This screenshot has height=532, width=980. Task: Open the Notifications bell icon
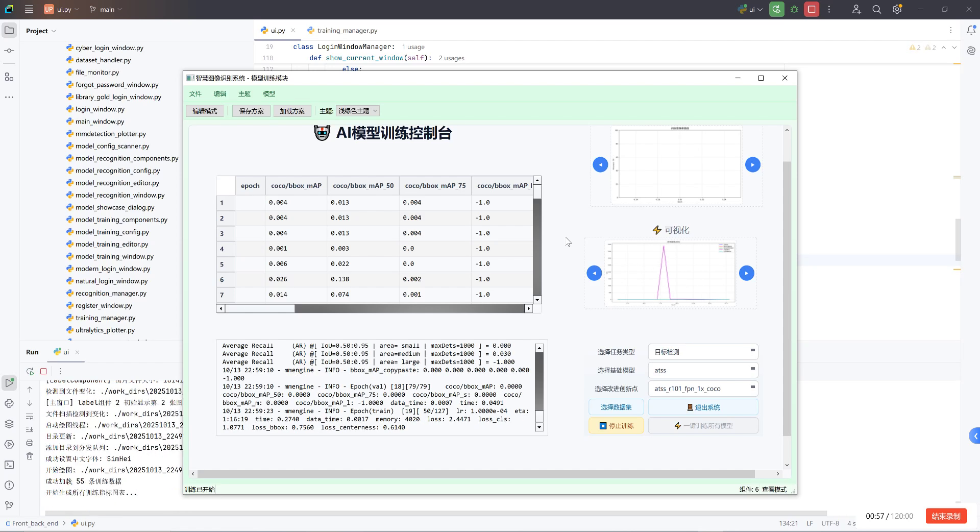(971, 30)
